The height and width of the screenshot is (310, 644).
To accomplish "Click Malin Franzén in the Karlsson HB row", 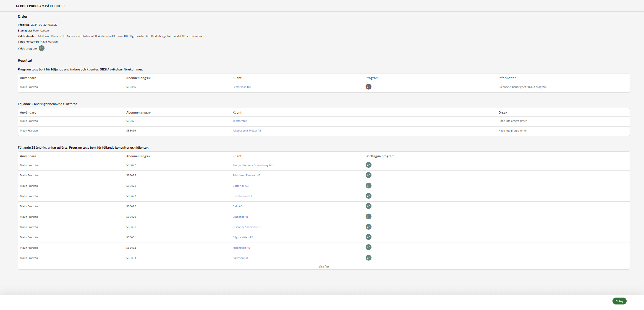I will click(x=29, y=258).
